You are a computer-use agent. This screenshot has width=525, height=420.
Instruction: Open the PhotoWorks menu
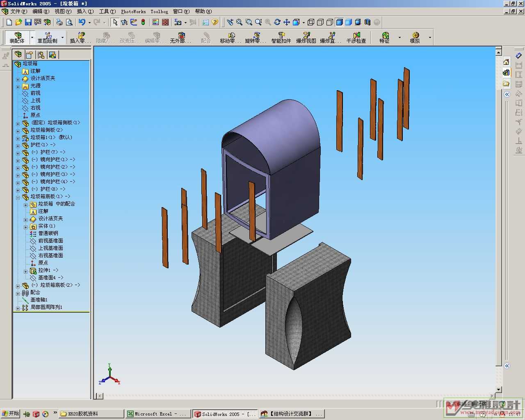point(133,11)
